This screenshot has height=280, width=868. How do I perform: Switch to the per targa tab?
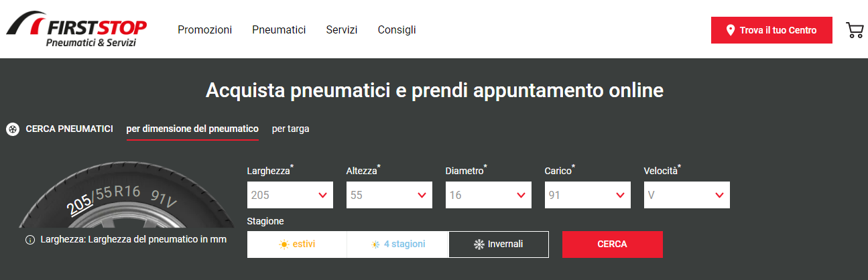click(x=290, y=129)
